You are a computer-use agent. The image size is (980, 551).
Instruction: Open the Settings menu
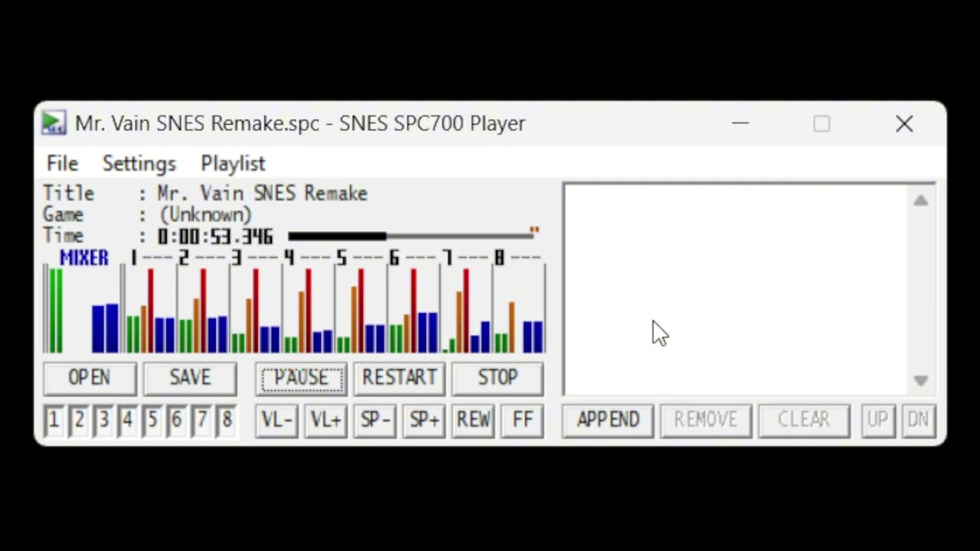139,164
